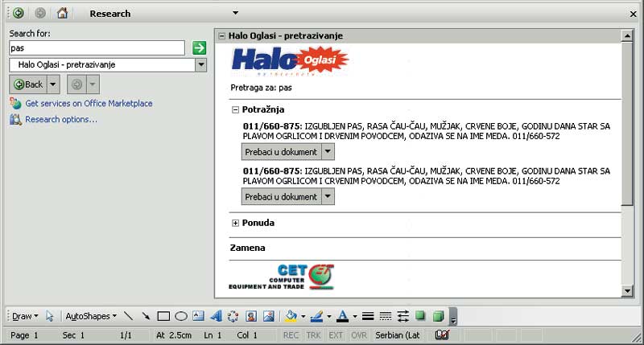Click 'Page 1' in the status bar
Image resolution: width=644 pixels, height=345 pixels.
pyautogui.click(x=24, y=335)
